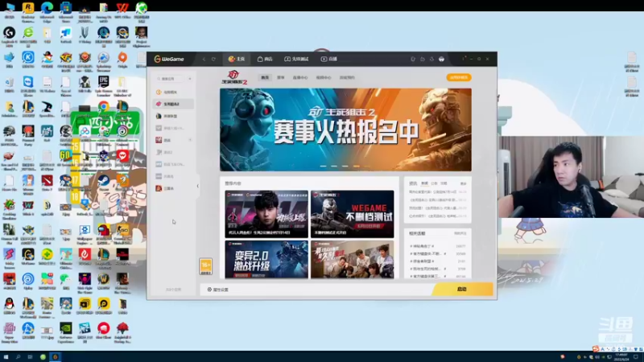
Task: Click the orange pill button at the page's top right
Action: [x=459, y=77]
